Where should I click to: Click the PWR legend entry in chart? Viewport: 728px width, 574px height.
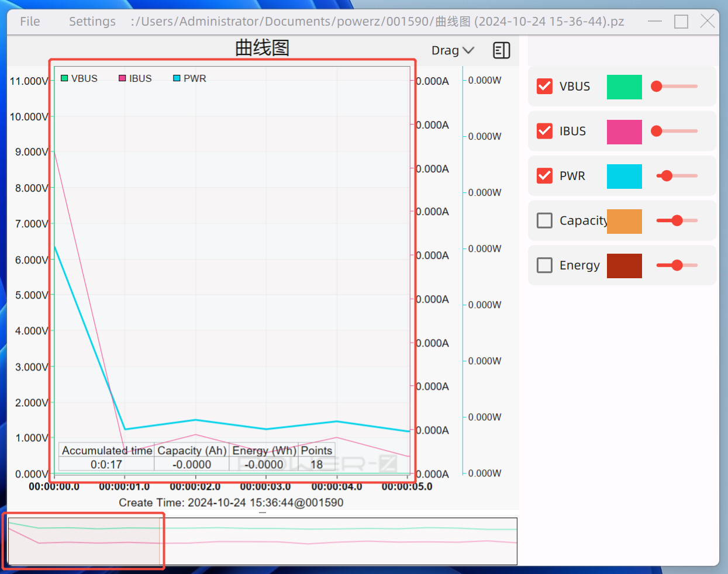pyautogui.click(x=189, y=78)
